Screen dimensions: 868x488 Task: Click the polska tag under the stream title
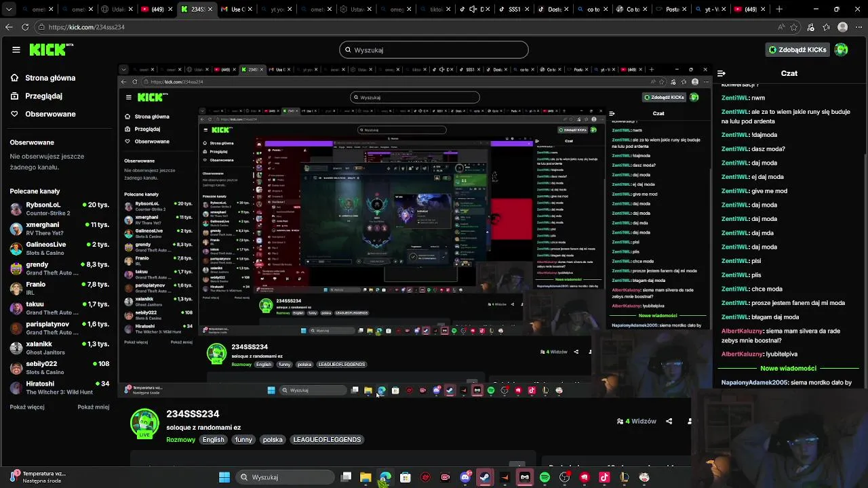[x=273, y=440]
